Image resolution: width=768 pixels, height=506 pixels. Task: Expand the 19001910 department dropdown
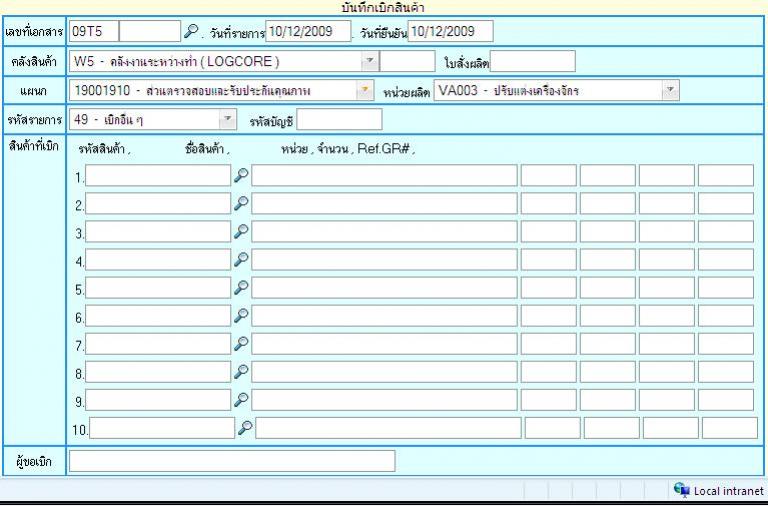pos(364,90)
